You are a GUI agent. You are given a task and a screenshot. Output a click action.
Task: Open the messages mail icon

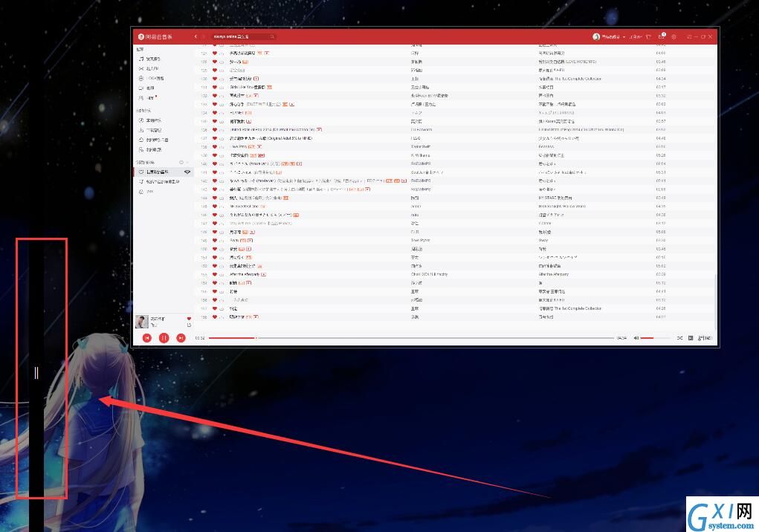coord(661,36)
